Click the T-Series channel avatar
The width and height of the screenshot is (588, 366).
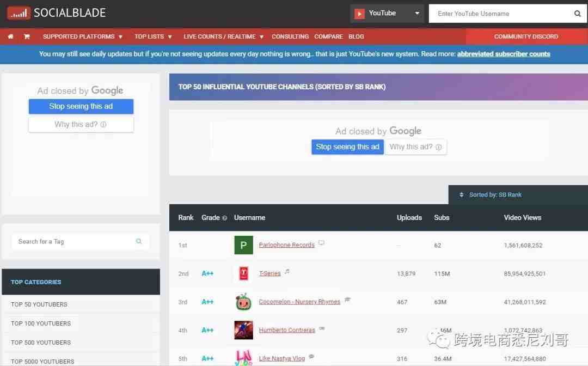[243, 273]
